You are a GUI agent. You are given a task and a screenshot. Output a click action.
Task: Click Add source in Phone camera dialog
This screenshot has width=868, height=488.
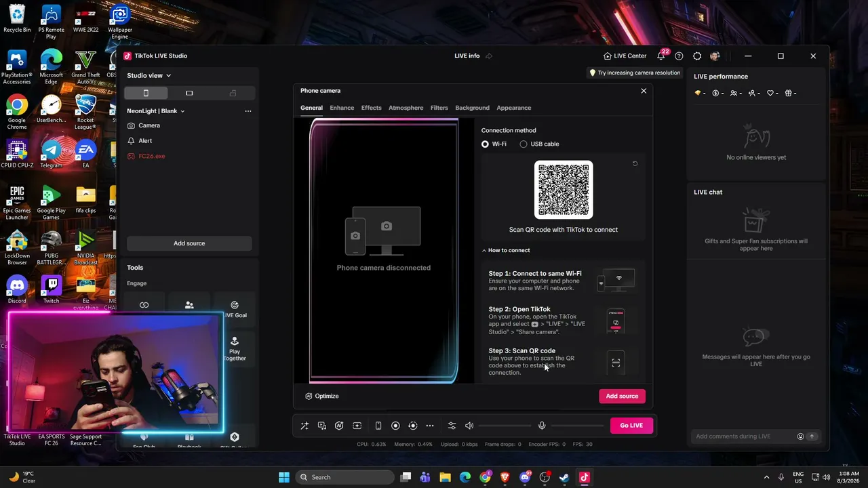tap(622, 396)
